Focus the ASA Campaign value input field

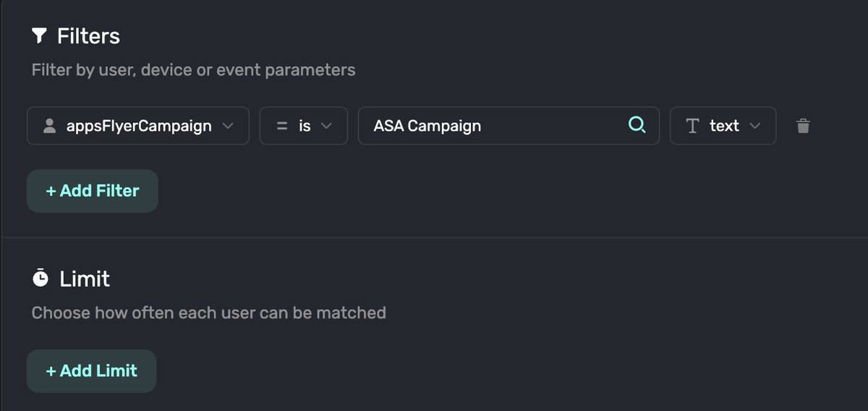509,126
